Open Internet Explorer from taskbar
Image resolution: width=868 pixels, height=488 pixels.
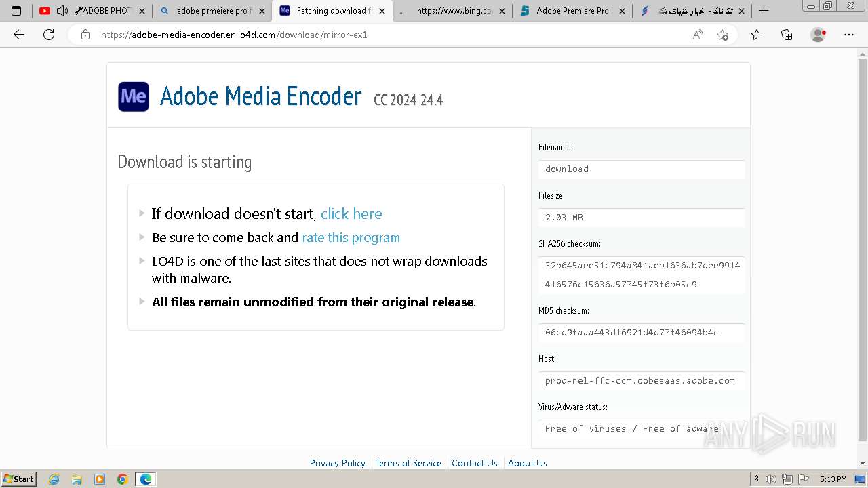point(54,479)
